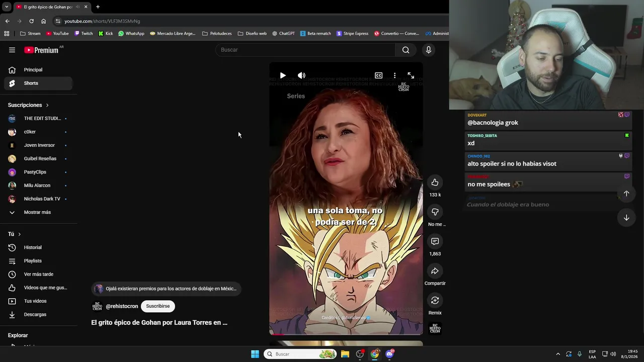This screenshot has width=644, height=362.
Task: Go to the next Short arrow
Action: tap(626, 218)
